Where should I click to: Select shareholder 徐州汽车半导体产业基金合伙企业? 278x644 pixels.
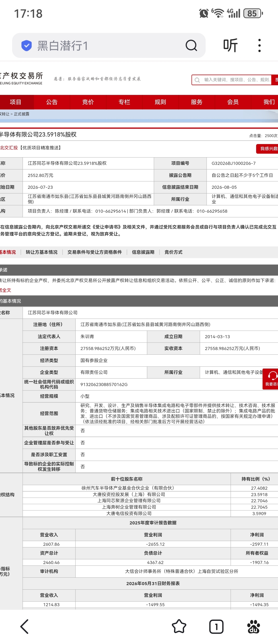[128, 488]
